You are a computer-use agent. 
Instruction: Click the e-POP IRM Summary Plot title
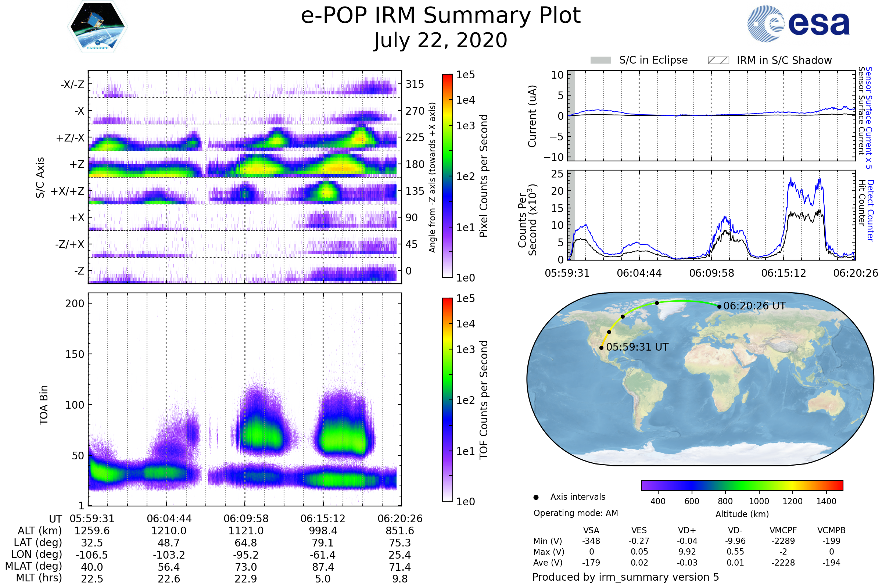441,16
